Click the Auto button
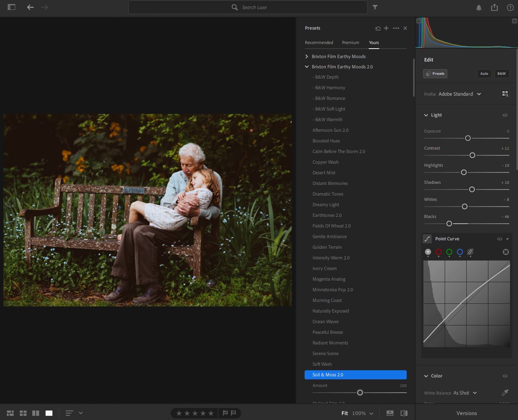518x420 pixels. (x=484, y=74)
